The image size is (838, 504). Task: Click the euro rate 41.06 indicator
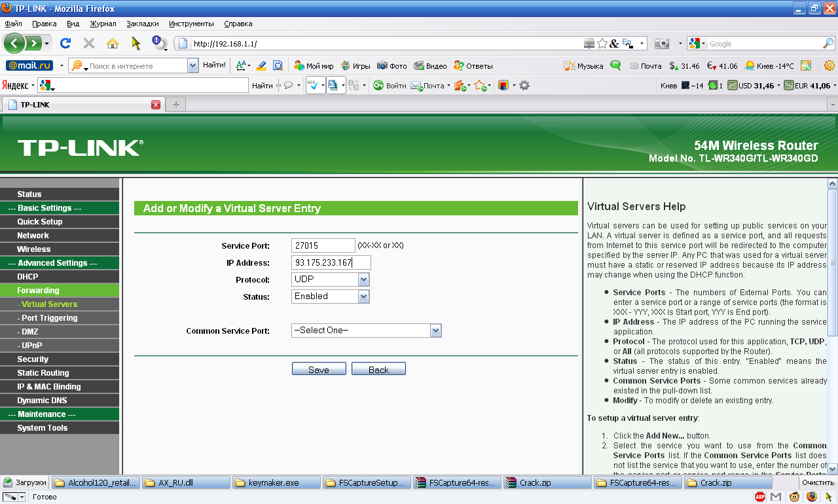point(722,66)
